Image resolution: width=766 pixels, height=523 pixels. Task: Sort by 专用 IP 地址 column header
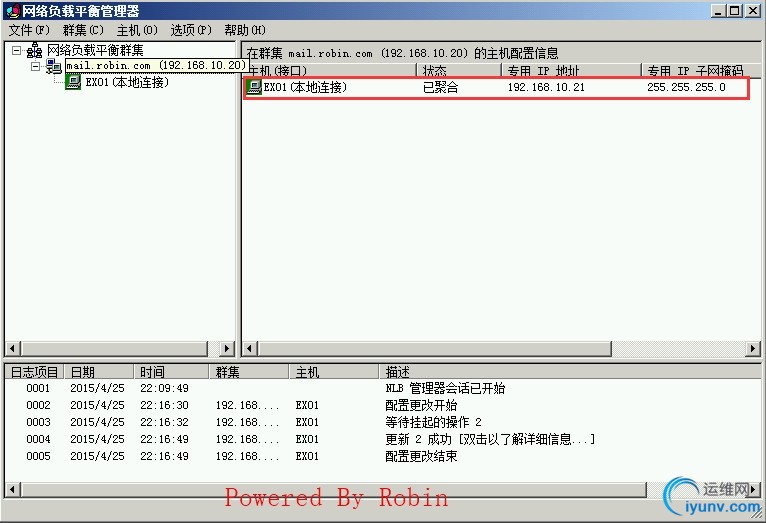pos(572,70)
